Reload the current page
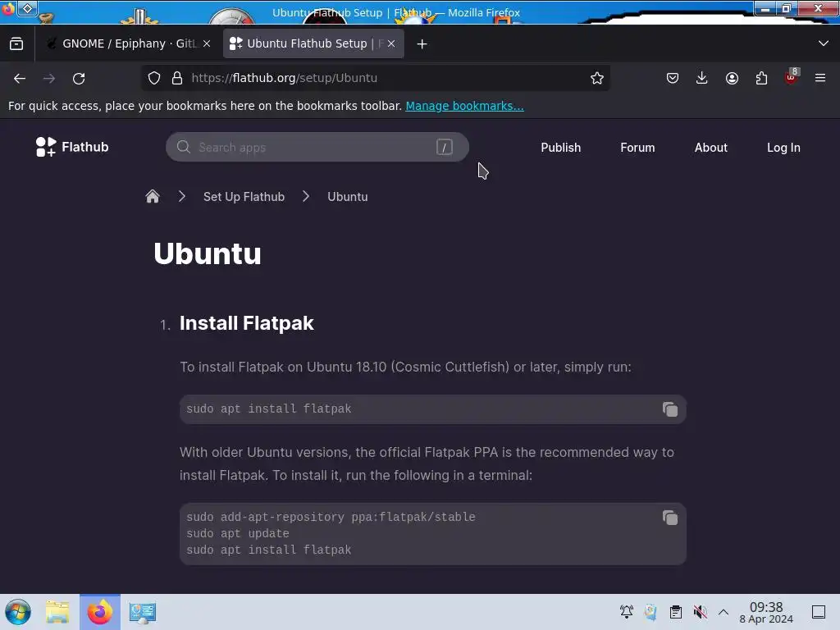 pyautogui.click(x=79, y=78)
